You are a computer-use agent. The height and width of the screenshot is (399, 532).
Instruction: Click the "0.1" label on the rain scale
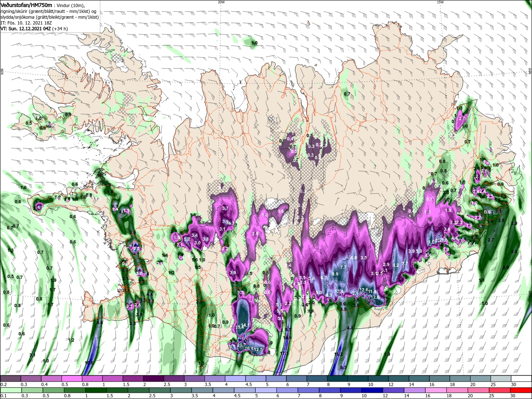[3, 396]
